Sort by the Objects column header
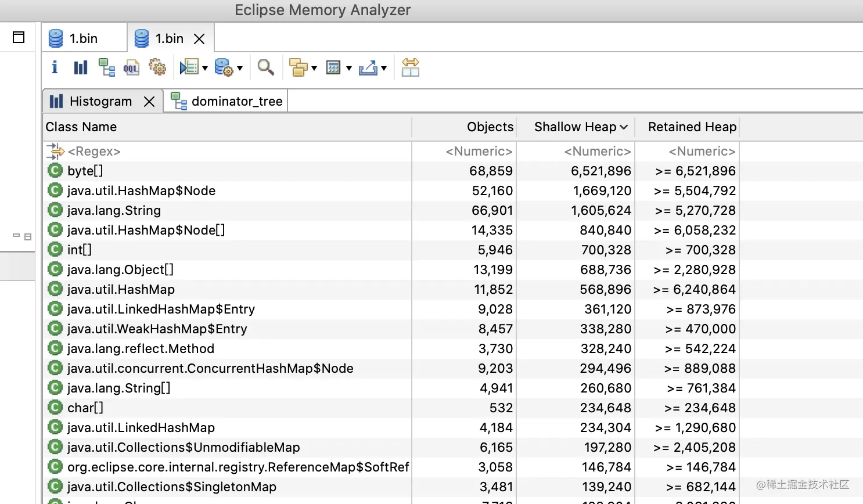Image resolution: width=863 pixels, height=504 pixels. point(490,127)
